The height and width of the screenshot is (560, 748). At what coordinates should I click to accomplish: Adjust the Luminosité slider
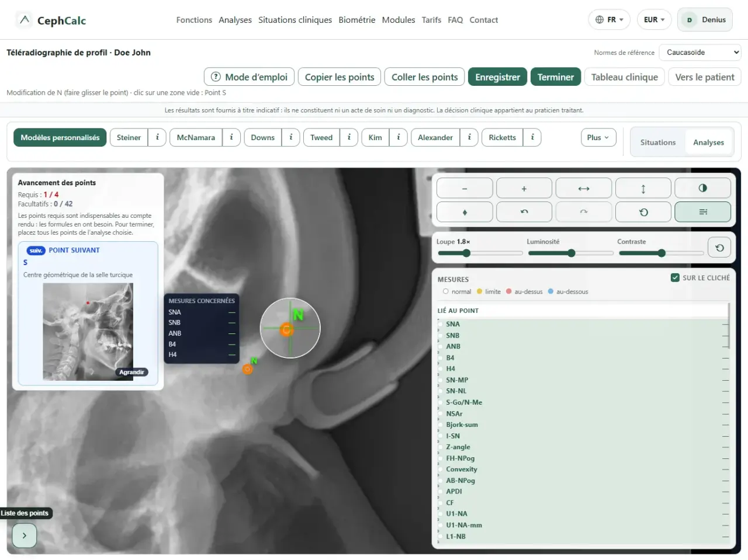click(x=570, y=253)
